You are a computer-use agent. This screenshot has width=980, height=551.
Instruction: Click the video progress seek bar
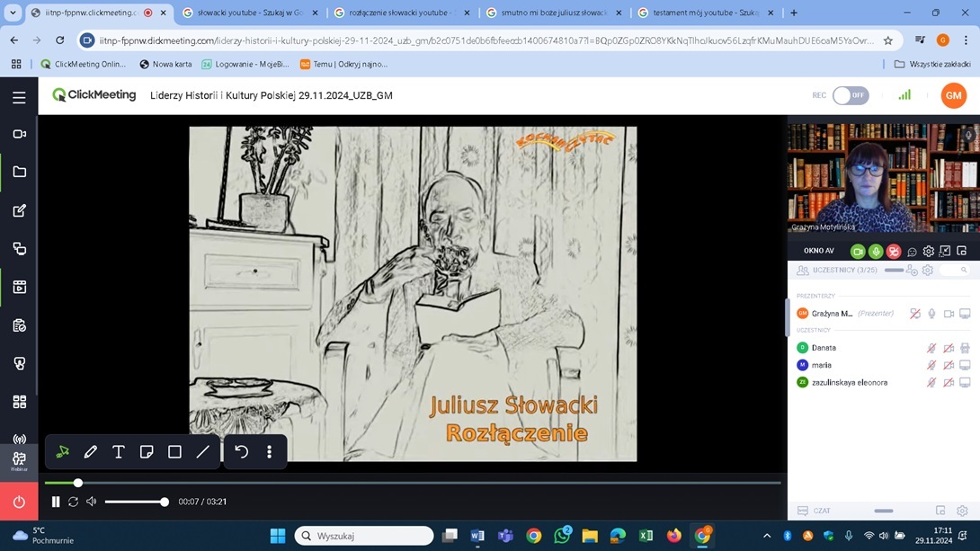[x=413, y=483]
